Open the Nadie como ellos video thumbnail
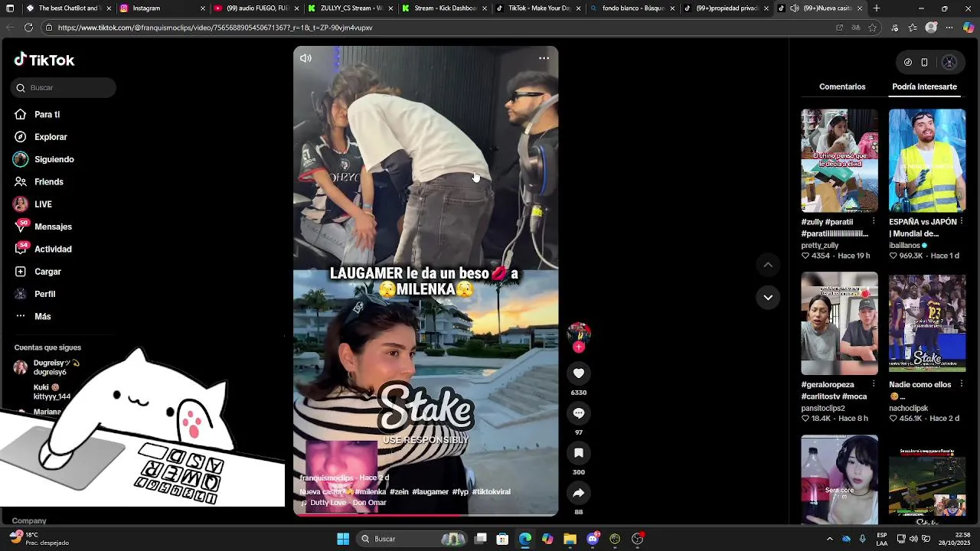980x551 pixels. click(927, 323)
